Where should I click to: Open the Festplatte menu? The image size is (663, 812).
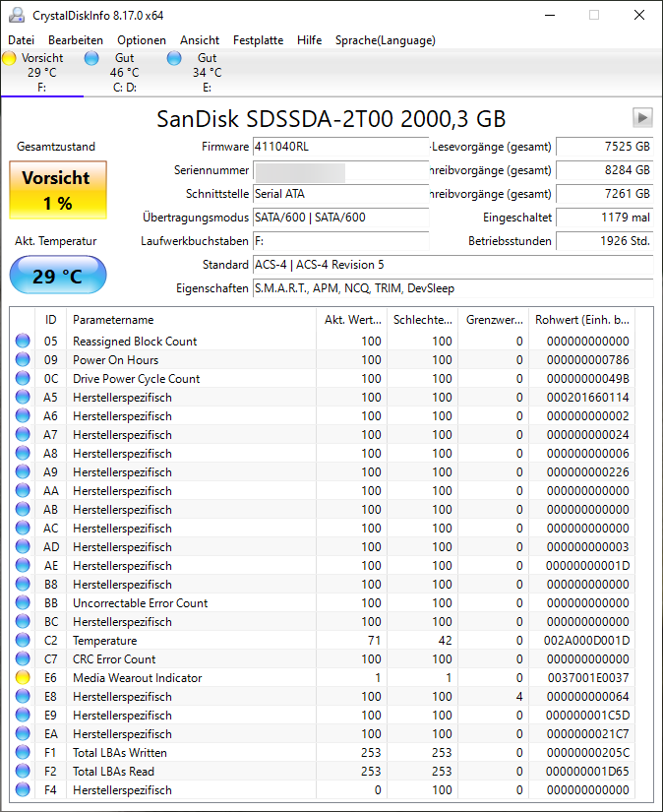point(259,40)
